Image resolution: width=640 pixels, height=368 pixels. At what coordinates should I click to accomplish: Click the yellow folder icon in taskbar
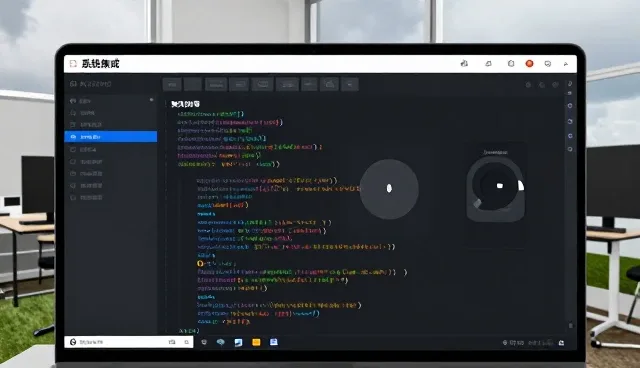coord(256,342)
